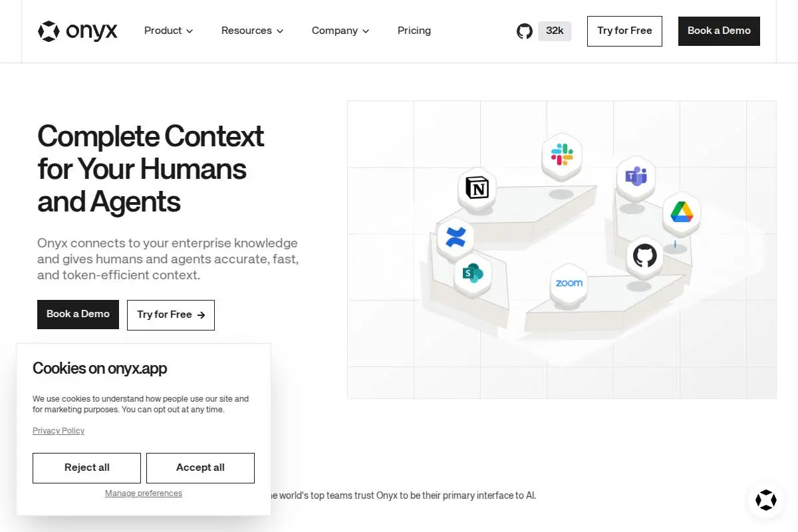Expand the Resources dropdown menu

(253, 31)
